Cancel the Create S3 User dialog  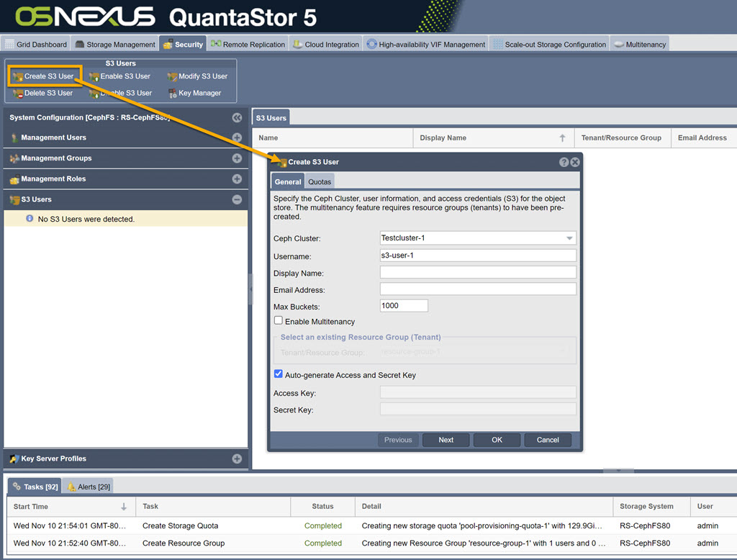pos(548,440)
